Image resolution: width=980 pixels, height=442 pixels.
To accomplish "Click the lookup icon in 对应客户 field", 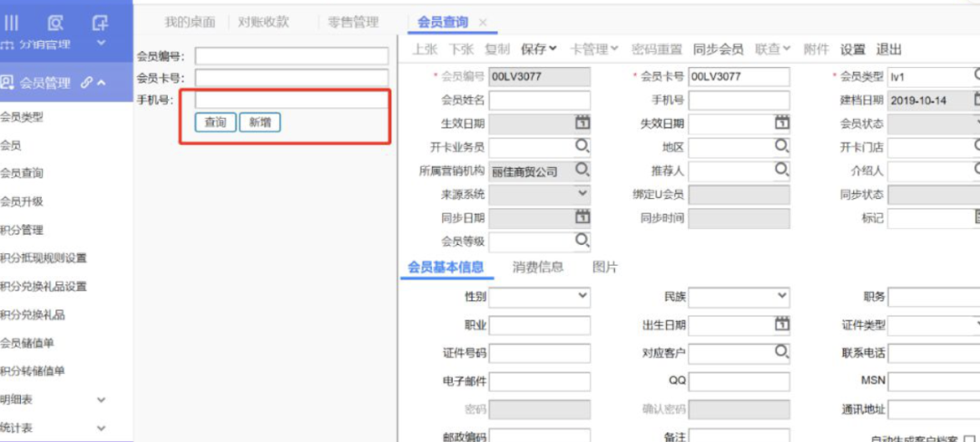I will pyautogui.click(x=782, y=351).
